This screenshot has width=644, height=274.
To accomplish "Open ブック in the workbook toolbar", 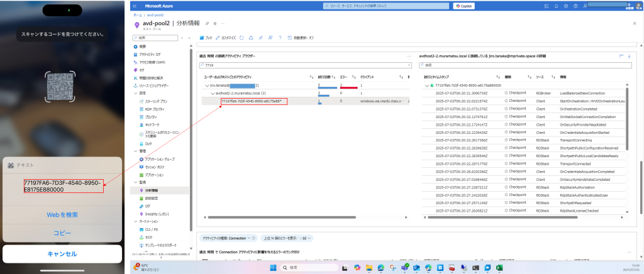I will (206, 37).
